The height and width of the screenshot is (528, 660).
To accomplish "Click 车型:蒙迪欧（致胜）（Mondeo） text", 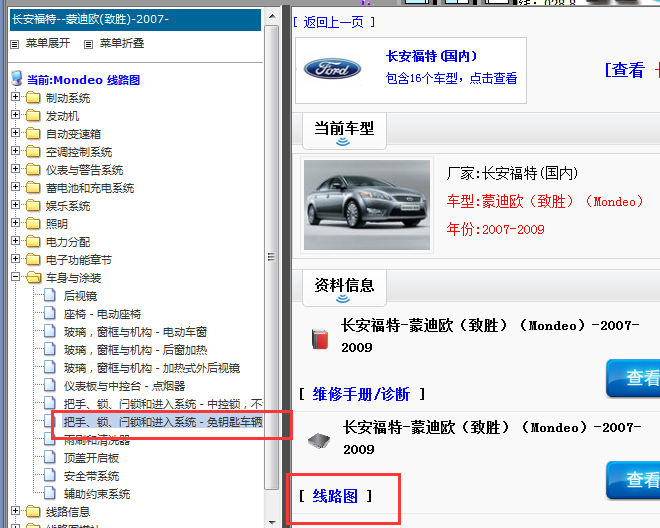I will pos(545,202).
